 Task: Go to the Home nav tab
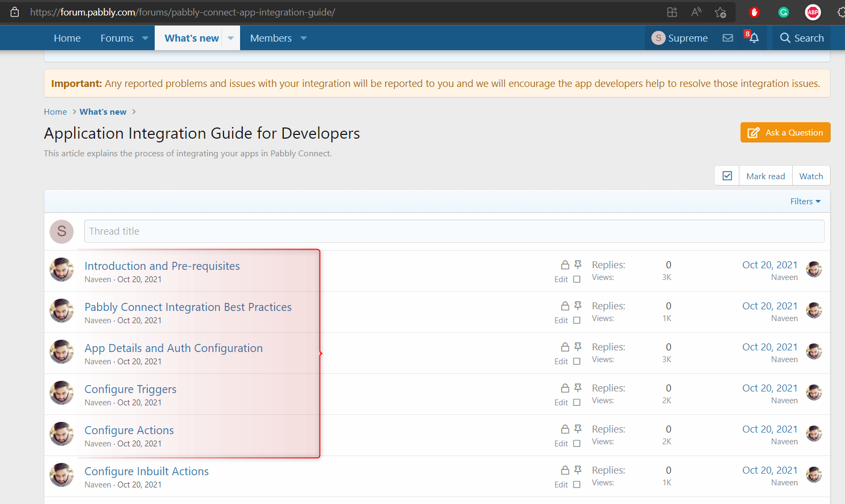point(67,38)
